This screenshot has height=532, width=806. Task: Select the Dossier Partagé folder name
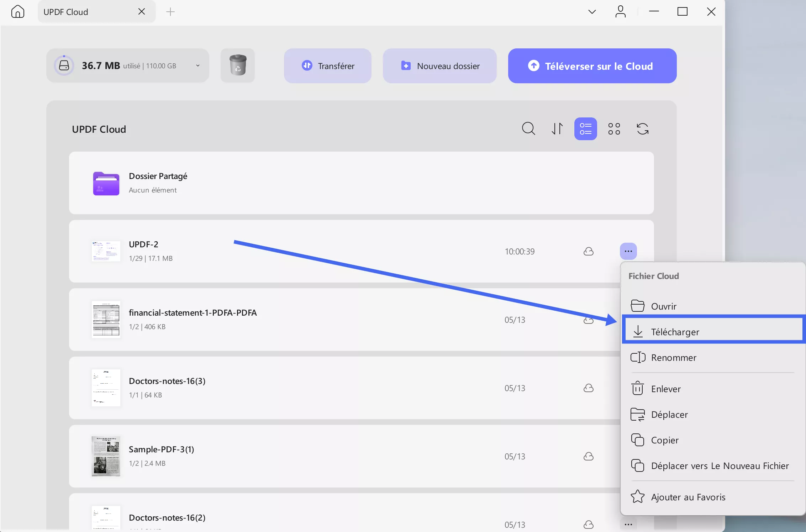click(x=158, y=176)
